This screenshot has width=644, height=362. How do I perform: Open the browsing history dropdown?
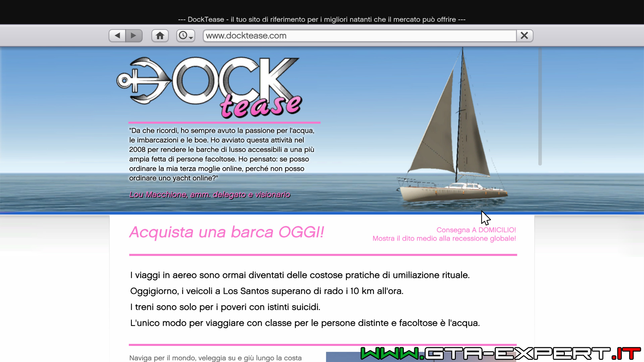click(x=185, y=36)
